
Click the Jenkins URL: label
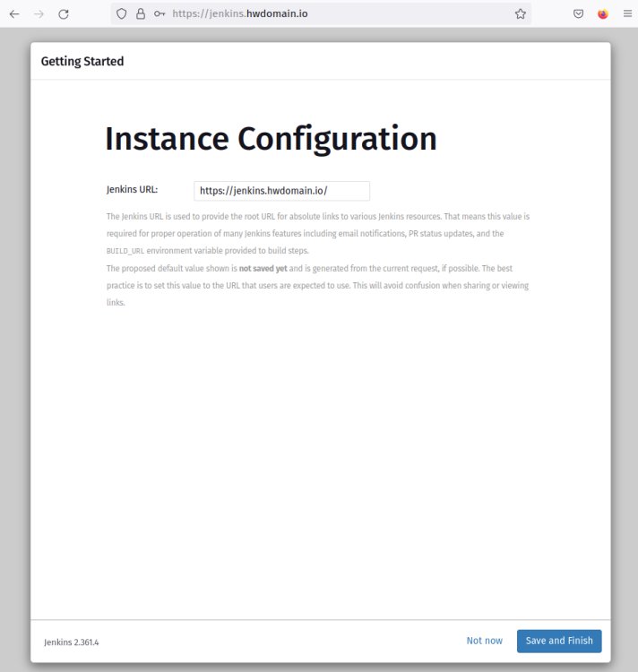click(132, 189)
